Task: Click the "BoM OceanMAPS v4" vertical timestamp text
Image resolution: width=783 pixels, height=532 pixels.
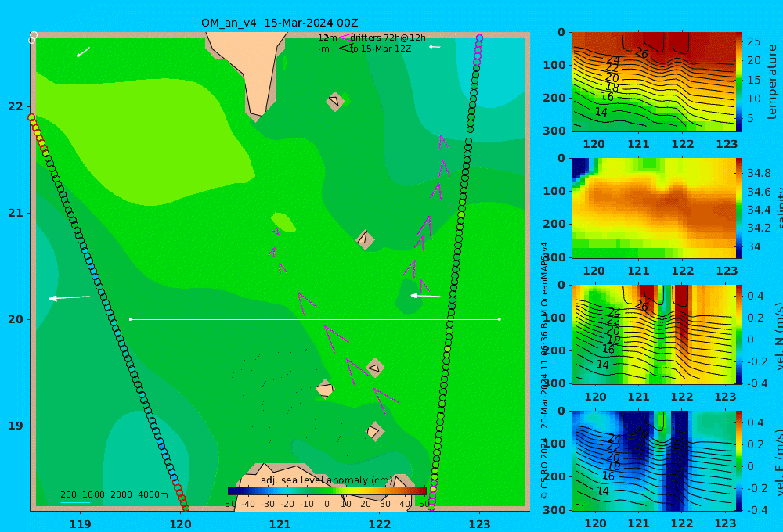Action: pos(544,283)
